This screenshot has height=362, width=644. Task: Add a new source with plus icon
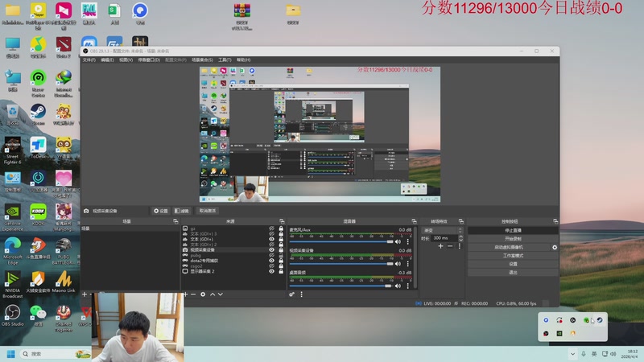186,294
